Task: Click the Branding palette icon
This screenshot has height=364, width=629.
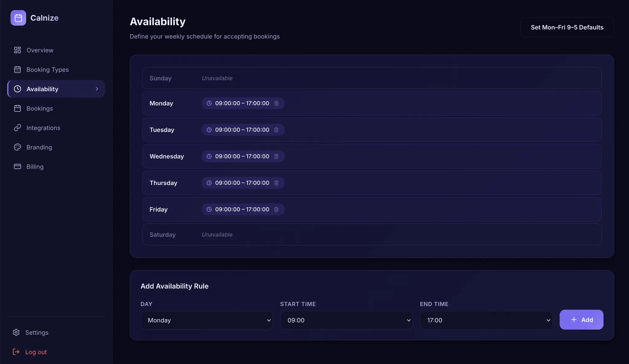Action: click(18, 147)
